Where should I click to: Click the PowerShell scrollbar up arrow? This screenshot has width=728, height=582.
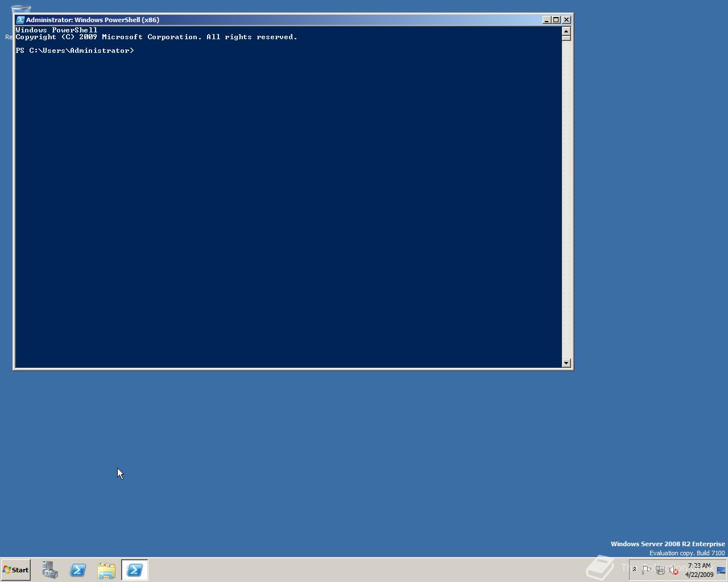[x=566, y=31]
